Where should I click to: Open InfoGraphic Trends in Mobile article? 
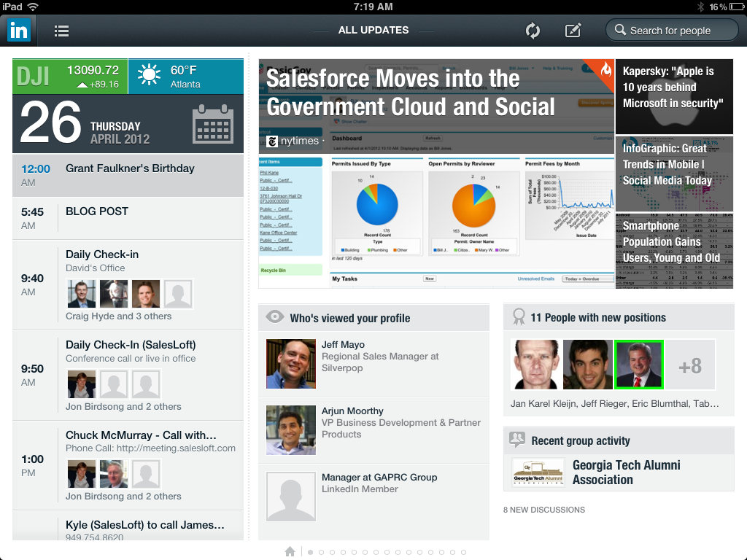coord(674,174)
